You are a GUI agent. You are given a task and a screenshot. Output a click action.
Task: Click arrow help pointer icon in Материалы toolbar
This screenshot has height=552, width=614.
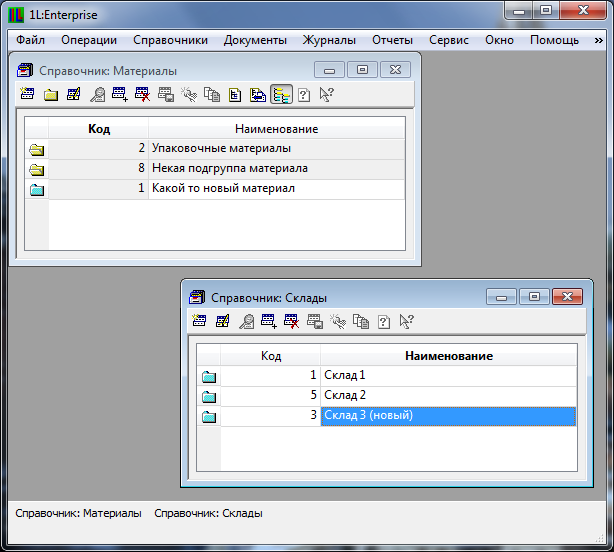coord(326,95)
